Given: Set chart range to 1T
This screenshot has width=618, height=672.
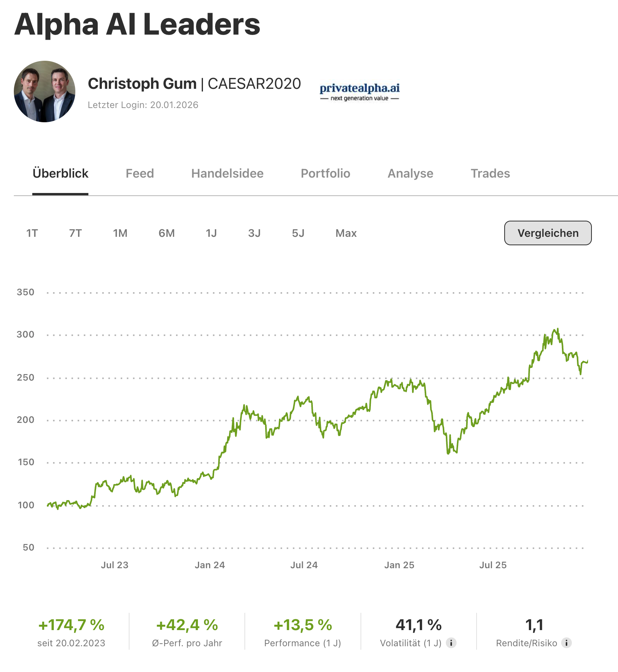Looking at the screenshot, I should (32, 233).
